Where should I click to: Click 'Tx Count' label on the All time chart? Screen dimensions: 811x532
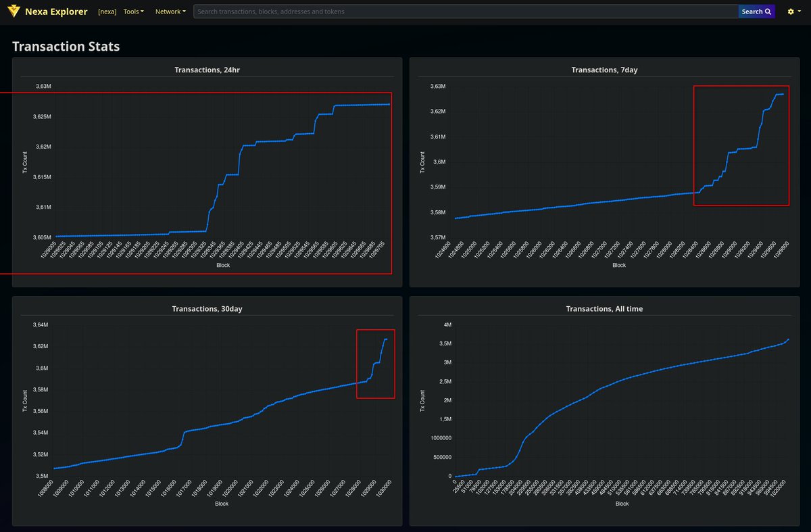[422, 400]
